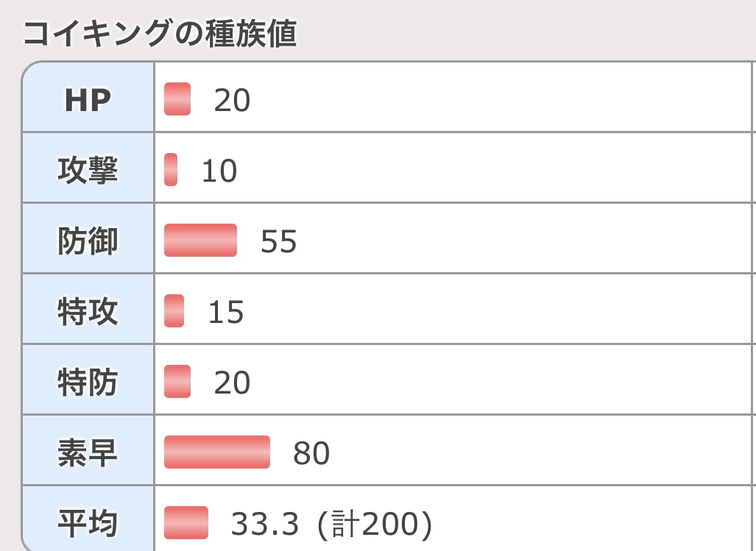Image resolution: width=756 pixels, height=551 pixels.
Task: Click the value 15 in 特攻 row
Action: coord(226,312)
